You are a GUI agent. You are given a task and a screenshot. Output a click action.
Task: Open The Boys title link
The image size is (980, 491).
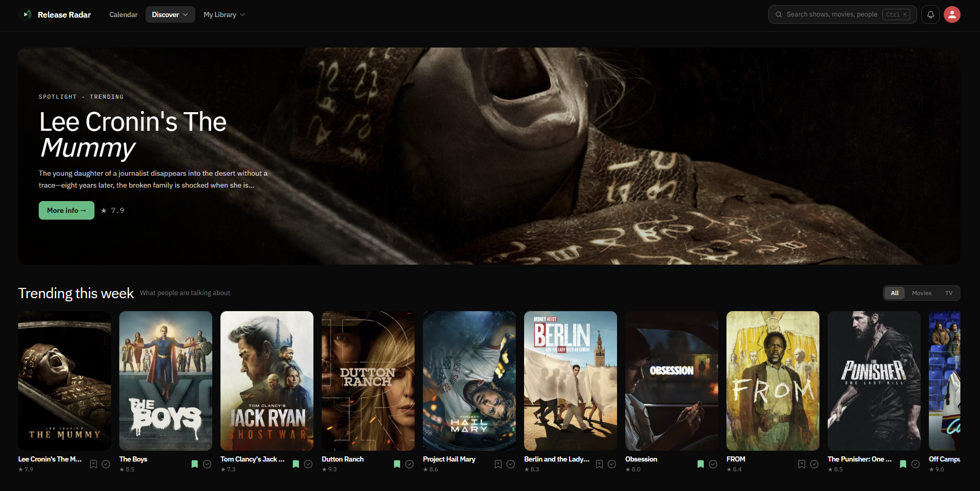pos(133,459)
